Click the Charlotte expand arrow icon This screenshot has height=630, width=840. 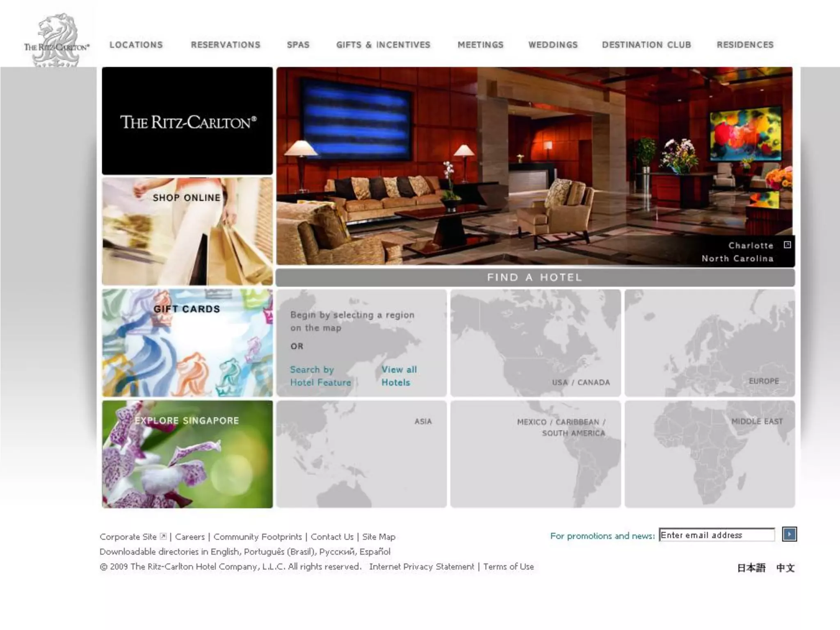tap(787, 245)
